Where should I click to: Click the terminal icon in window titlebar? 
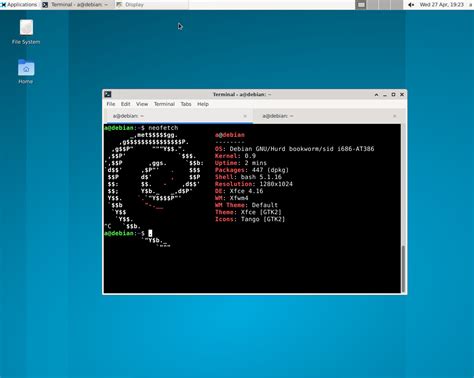[108, 94]
